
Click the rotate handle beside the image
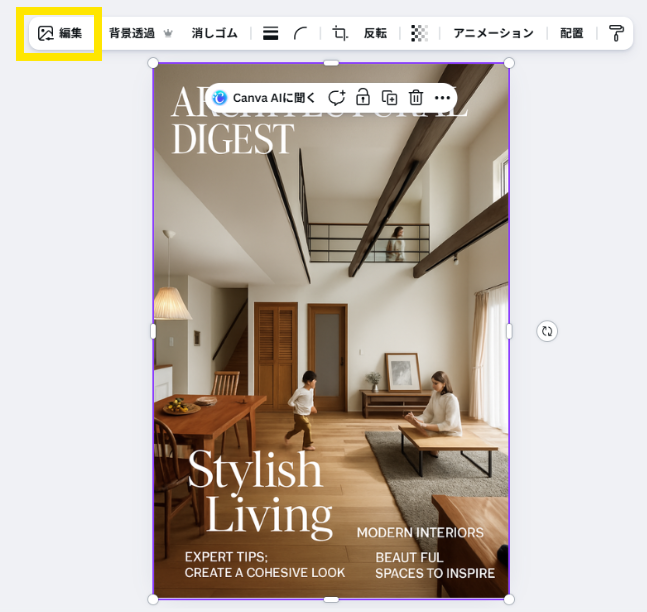pyautogui.click(x=546, y=331)
